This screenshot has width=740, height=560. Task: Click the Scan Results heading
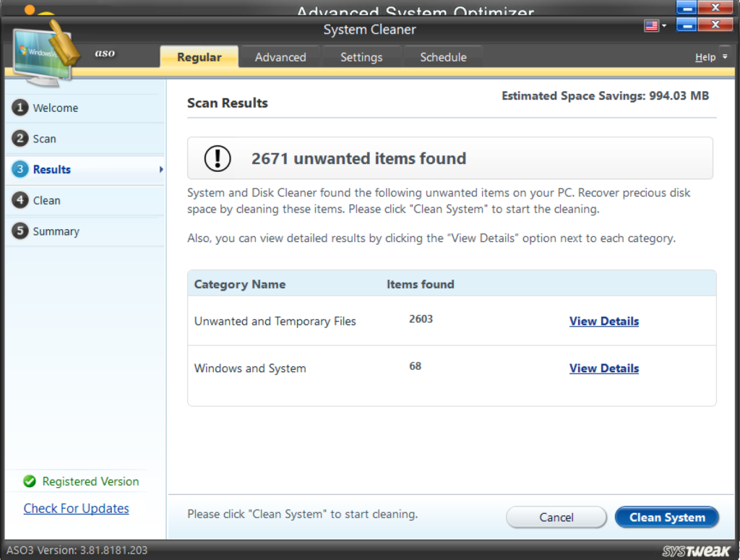coord(227,103)
